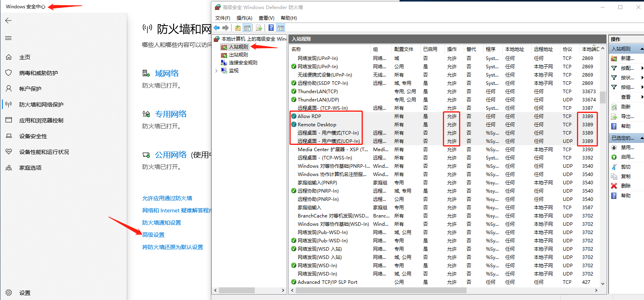Expand the 监视 tree node
The image size is (644, 300).
click(217, 71)
